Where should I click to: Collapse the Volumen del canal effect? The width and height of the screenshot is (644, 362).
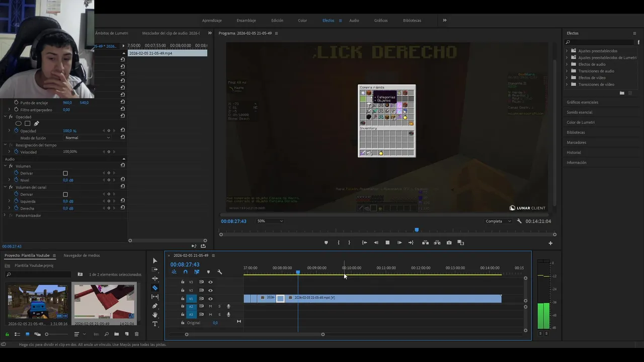[x=5, y=187]
